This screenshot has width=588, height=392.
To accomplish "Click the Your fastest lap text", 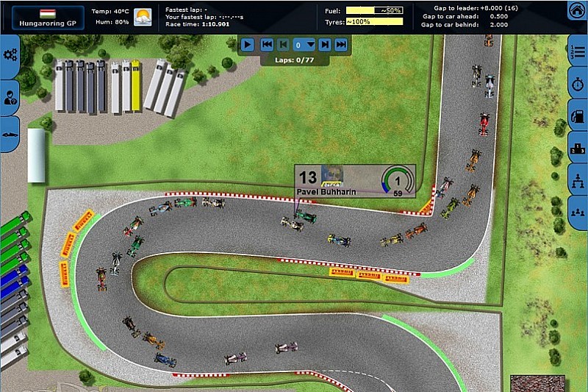I will [204, 17].
